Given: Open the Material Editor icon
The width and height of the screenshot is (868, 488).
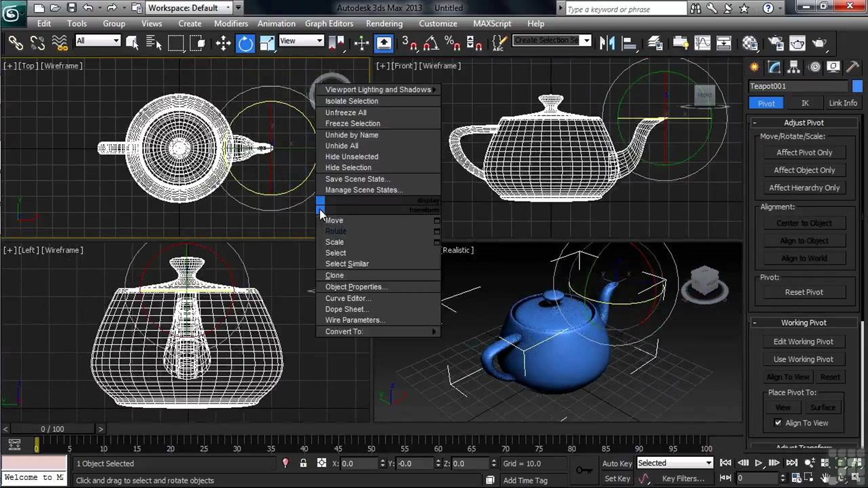Looking at the screenshot, I should 750,43.
